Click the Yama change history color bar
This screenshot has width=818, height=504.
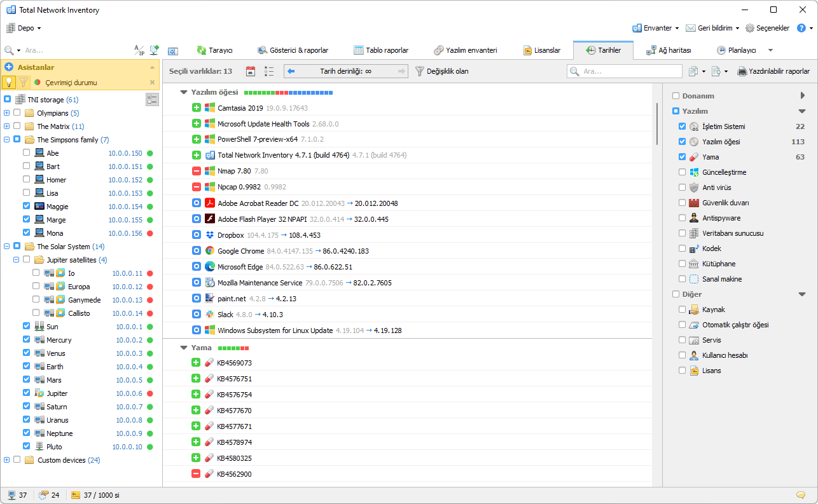[233, 348]
